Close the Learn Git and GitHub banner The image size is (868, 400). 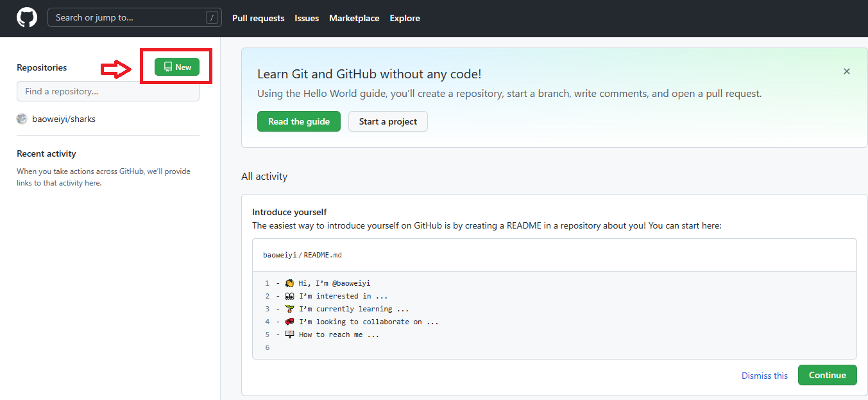(847, 71)
